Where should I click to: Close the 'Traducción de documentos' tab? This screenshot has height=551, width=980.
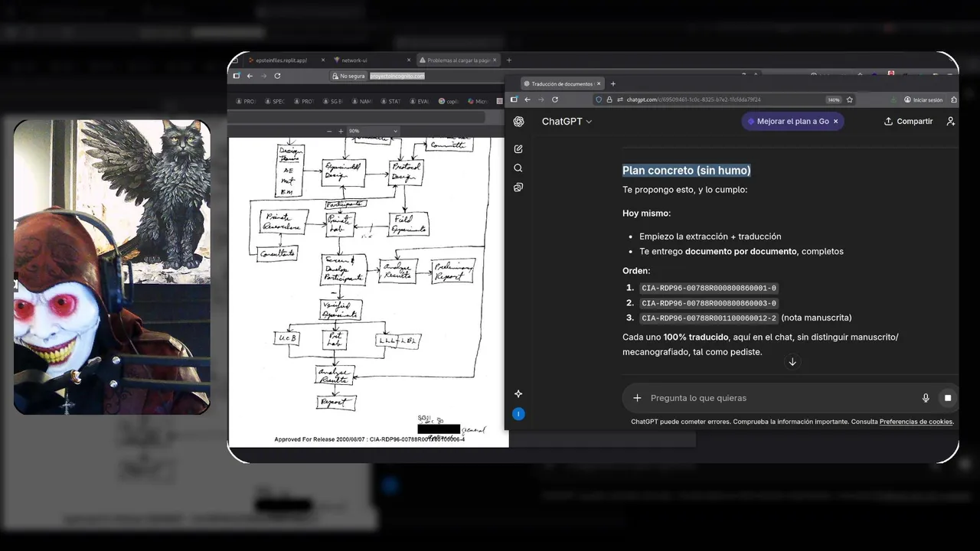click(x=599, y=84)
